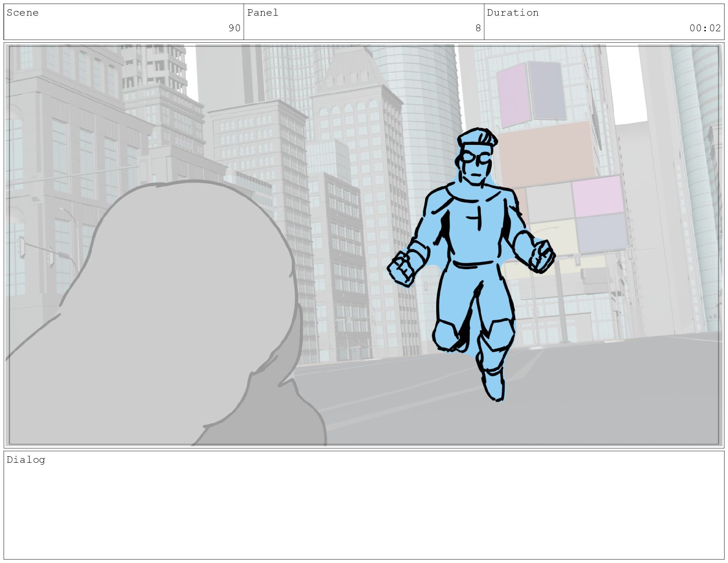Viewport: 728px width, 563px height.
Task: Select the panel number 8
Action: [478, 28]
